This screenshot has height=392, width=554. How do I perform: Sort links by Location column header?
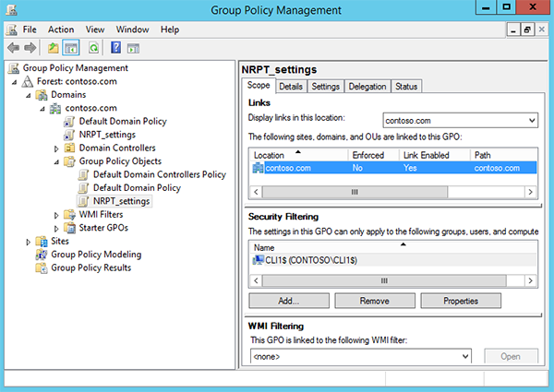click(x=299, y=155)
